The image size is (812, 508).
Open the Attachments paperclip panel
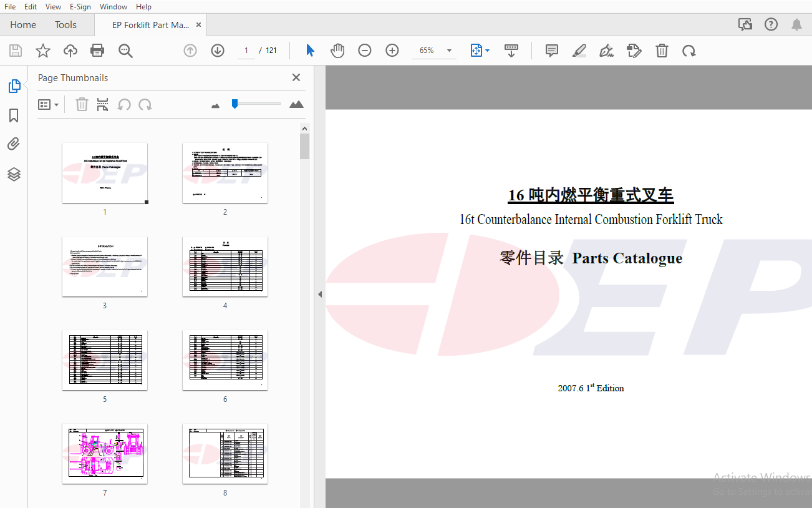point(14,145)
